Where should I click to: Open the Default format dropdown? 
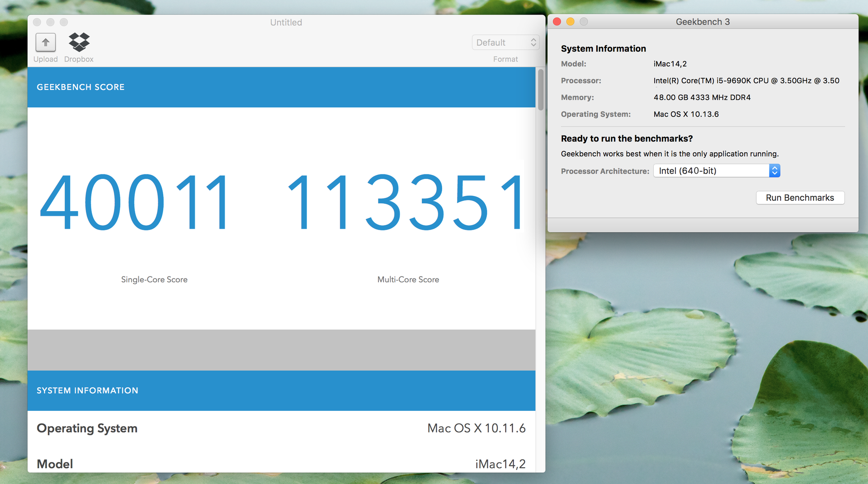point(505,42)
